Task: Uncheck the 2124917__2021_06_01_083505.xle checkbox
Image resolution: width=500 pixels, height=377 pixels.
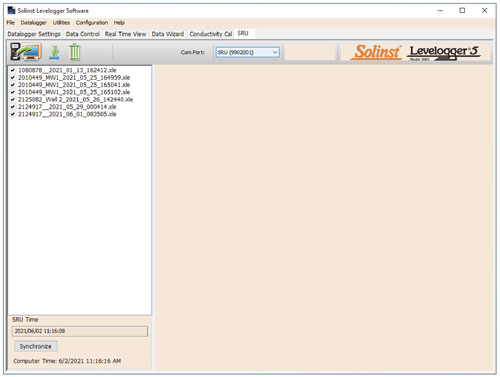Action: point(13,114)
